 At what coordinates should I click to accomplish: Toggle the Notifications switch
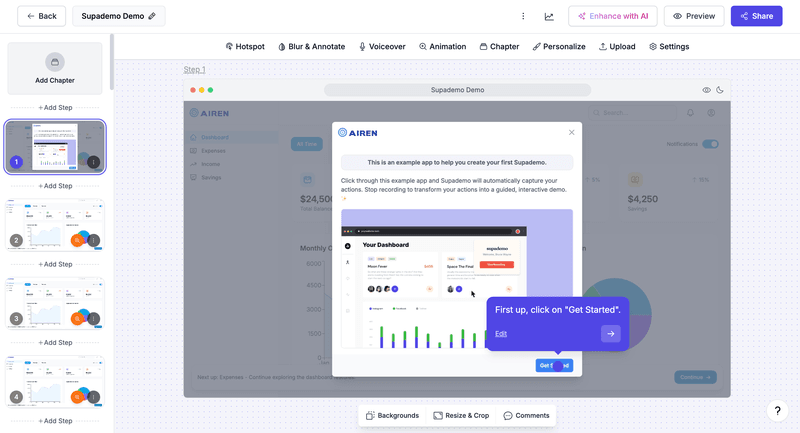[710, 144]
